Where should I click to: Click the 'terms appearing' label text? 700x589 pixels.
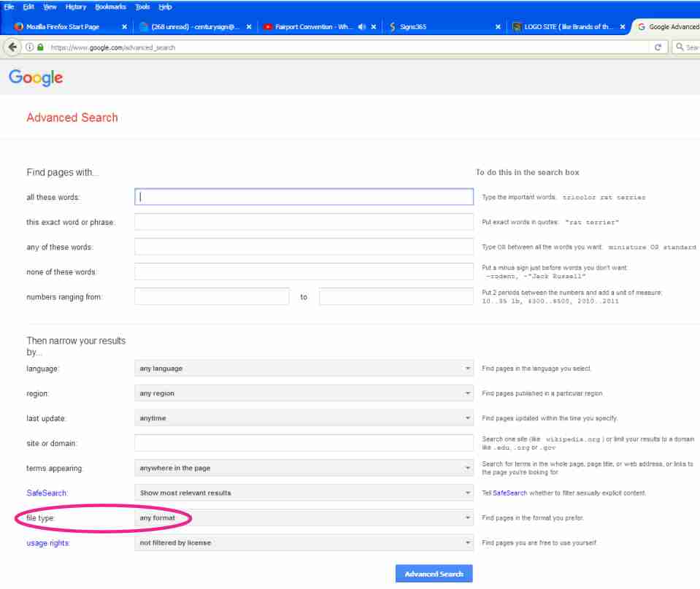tap(55, 468)
